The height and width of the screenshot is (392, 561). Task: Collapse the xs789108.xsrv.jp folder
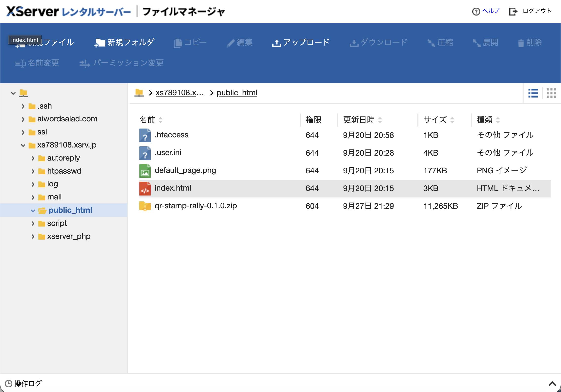coord(23,145)
